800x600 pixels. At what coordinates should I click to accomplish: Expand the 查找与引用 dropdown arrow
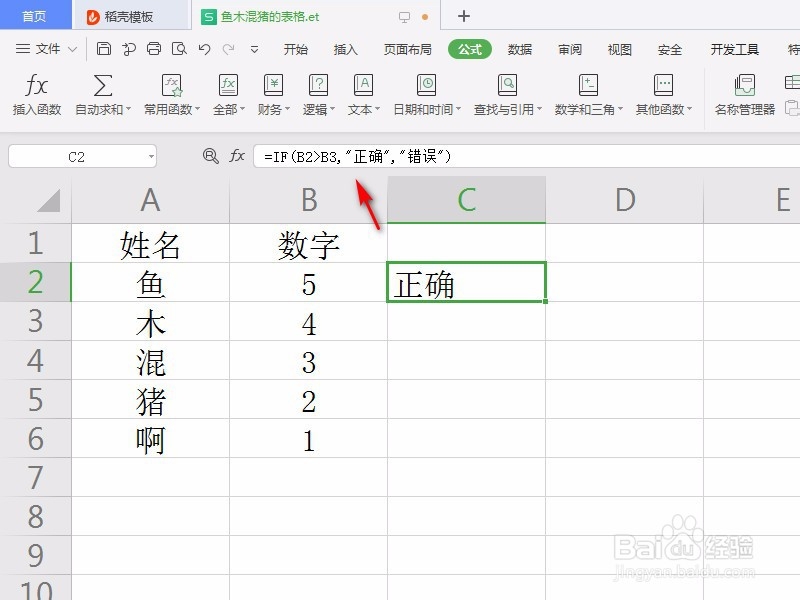[539, 109]
